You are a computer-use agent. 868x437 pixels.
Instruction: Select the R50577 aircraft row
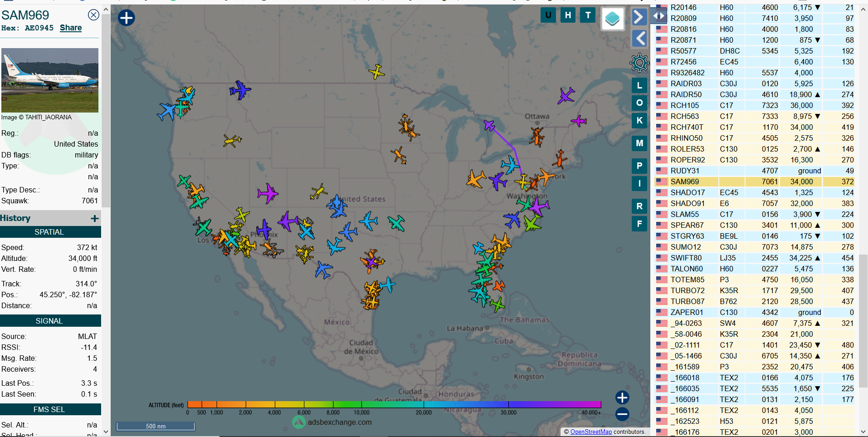pos(755,51)
